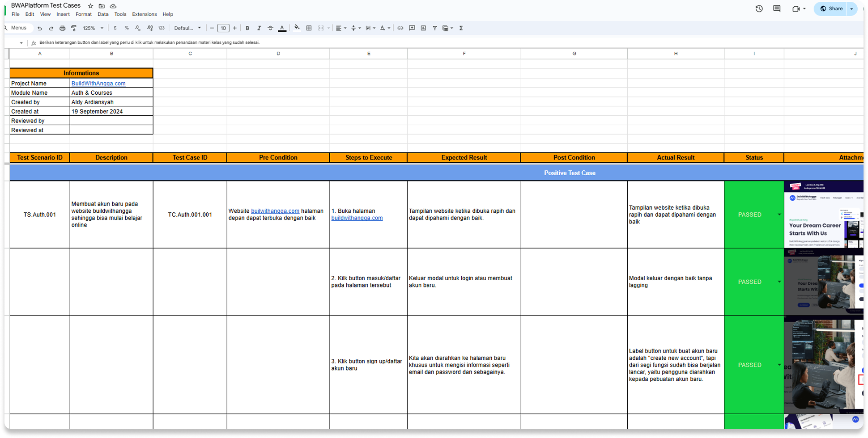The image size is (868, 438).
Task: Open borders menu
Action: 309,28
